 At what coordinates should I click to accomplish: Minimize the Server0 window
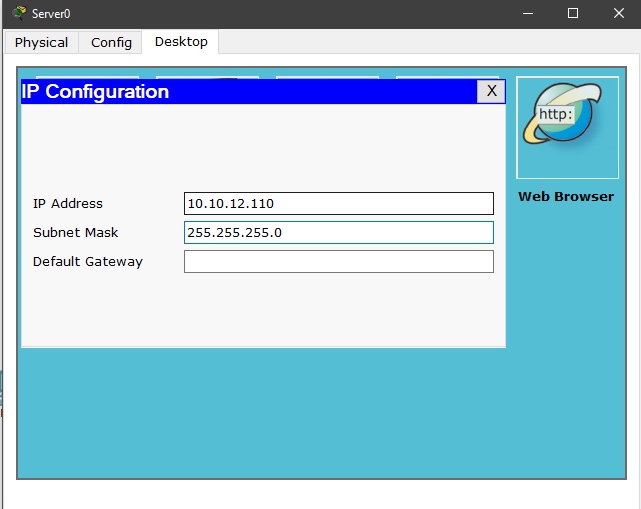point(528,13)
